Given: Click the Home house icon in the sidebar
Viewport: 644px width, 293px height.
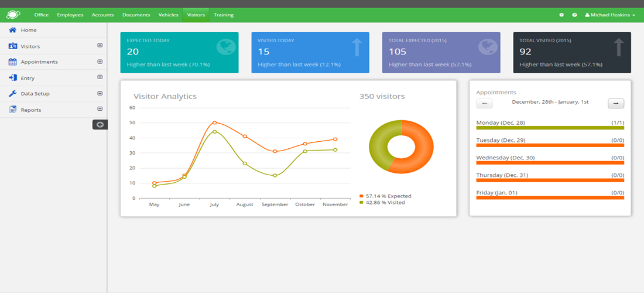Looking at the screenshot, I should (x=12, y=30).
